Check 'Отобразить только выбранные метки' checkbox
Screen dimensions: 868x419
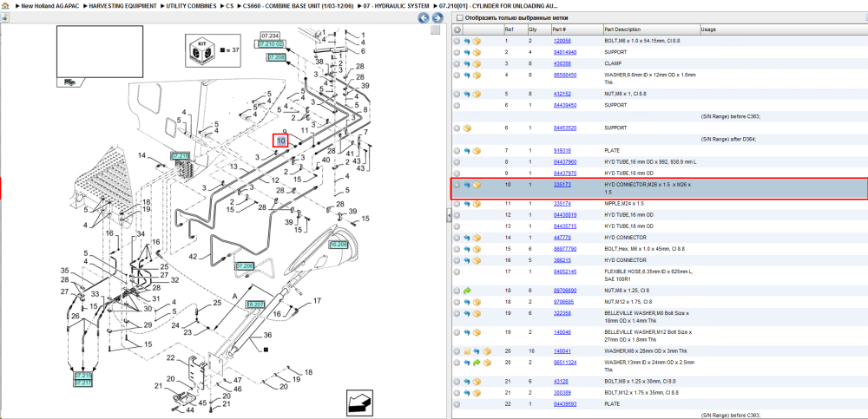459,18
